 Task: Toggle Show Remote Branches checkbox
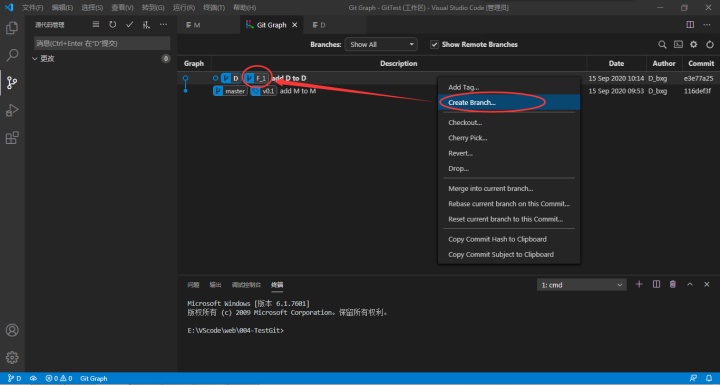(434, 45)
